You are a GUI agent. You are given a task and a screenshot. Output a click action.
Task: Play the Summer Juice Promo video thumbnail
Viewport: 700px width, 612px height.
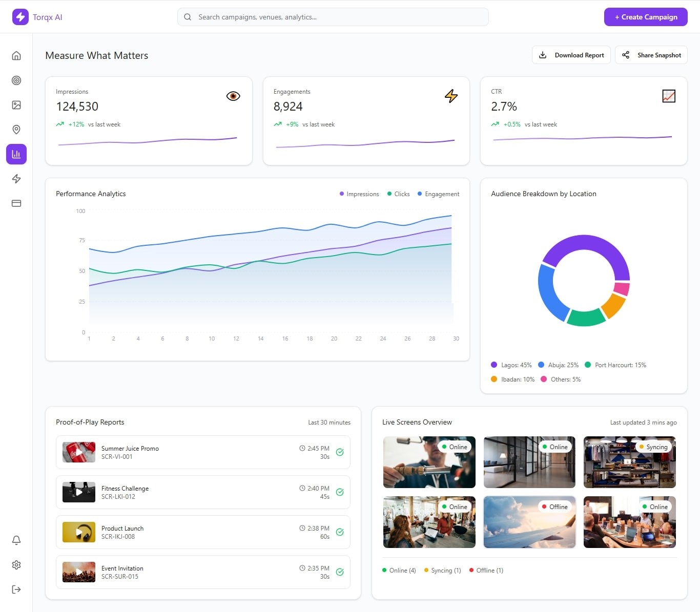point(79,452)
